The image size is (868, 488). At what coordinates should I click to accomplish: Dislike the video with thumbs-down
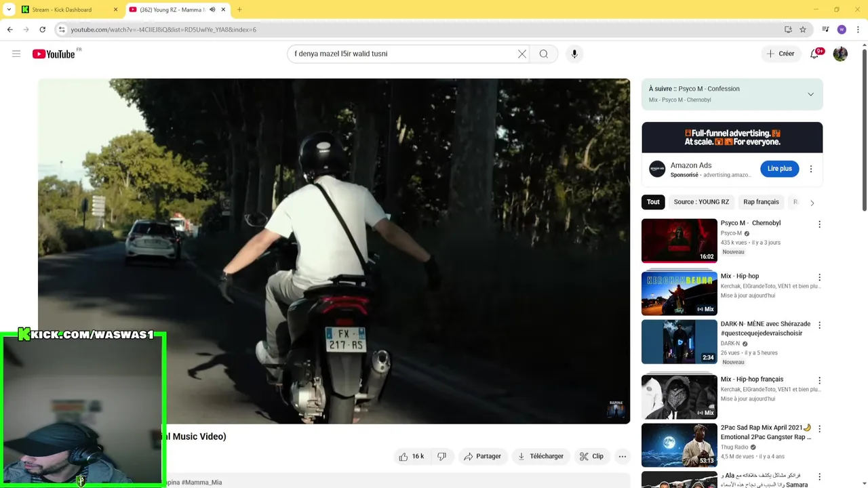442,456
